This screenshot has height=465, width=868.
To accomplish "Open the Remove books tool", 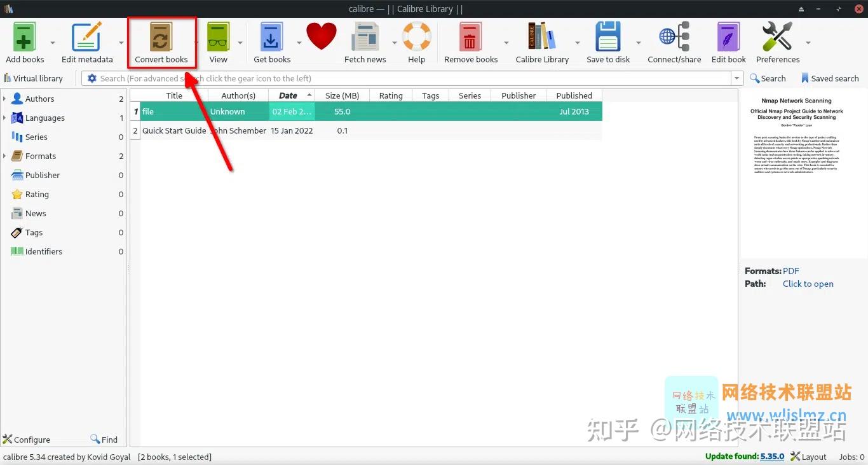I will tap(470, 36).
